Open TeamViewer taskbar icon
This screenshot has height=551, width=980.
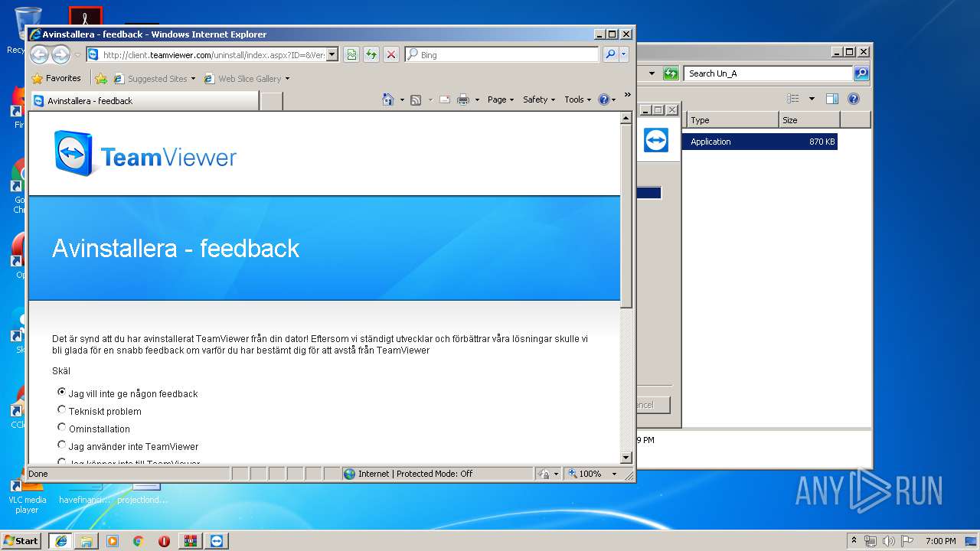click(217, 540)
